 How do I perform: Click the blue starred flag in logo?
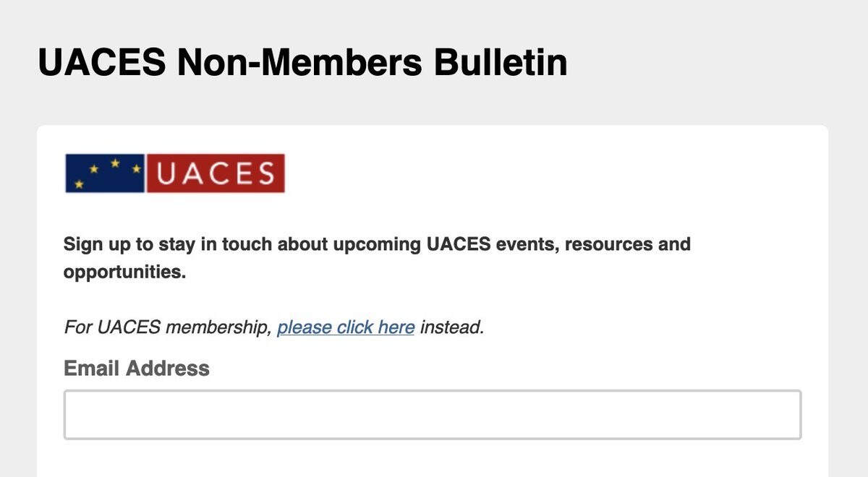[x=106, y=173]
